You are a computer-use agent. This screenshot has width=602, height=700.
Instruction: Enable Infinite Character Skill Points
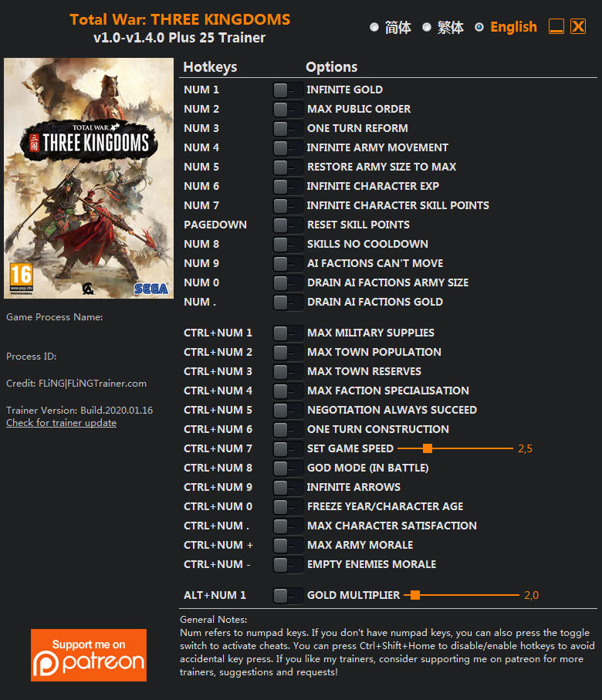click(288, 205)
